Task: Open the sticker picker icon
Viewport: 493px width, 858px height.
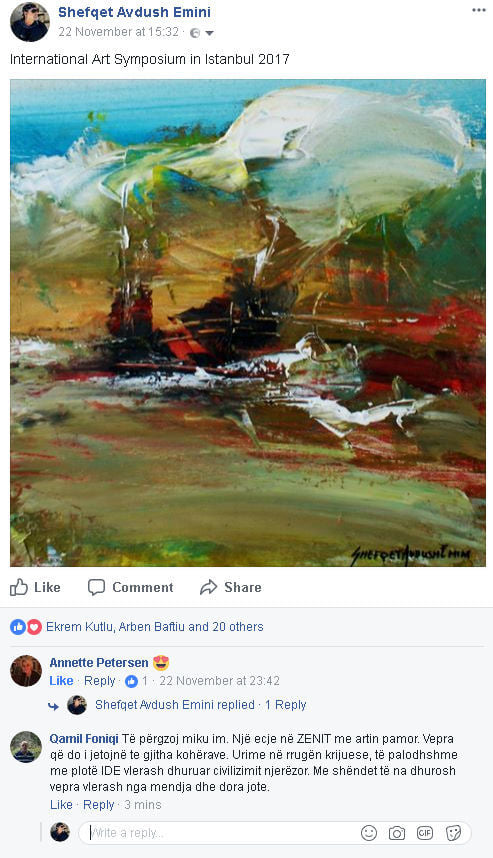Action: (453, 833)
